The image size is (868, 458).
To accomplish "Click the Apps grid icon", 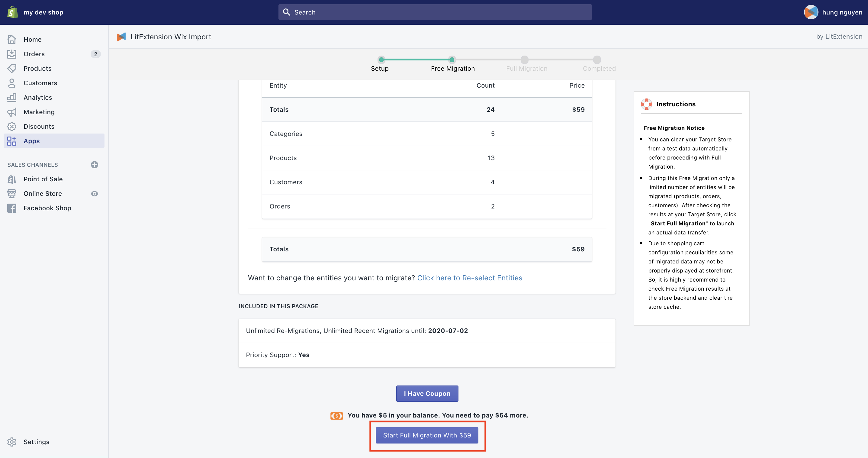I will coord(12,141).
